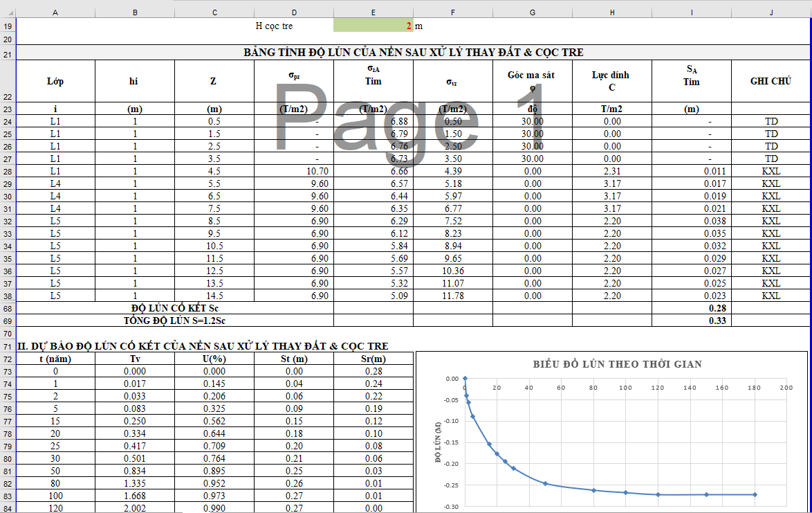This screenshot has width=812, height=513.
Task: Click the table title 'BẢNG TÍNH ĐỘ LÚN'
Action: (413, 53)
